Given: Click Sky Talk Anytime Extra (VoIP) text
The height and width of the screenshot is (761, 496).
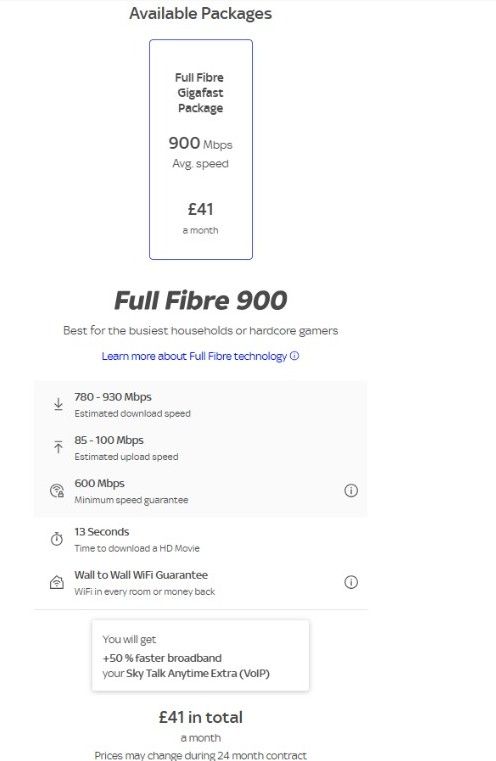Looking at the screenshot, I should click(x=198, y=674).
